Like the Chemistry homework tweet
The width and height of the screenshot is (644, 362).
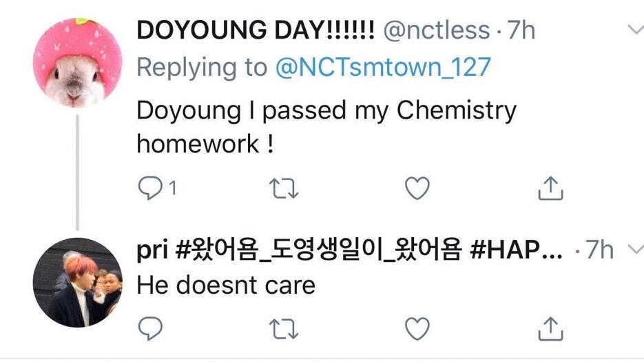click(x=417, y=187)
